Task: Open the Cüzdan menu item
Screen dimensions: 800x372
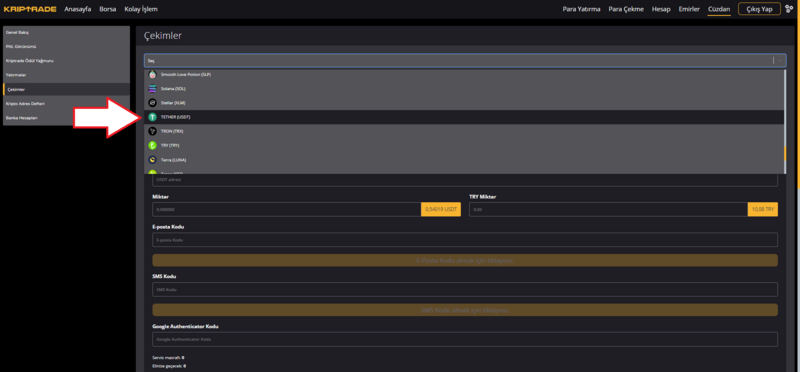Action: point(719,9)
